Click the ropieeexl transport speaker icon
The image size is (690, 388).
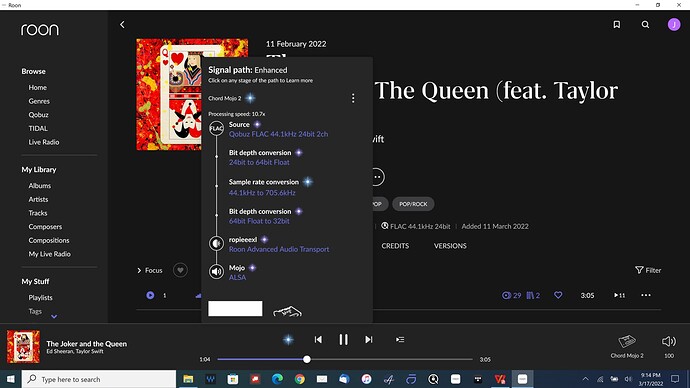click(x=216, y=243)
